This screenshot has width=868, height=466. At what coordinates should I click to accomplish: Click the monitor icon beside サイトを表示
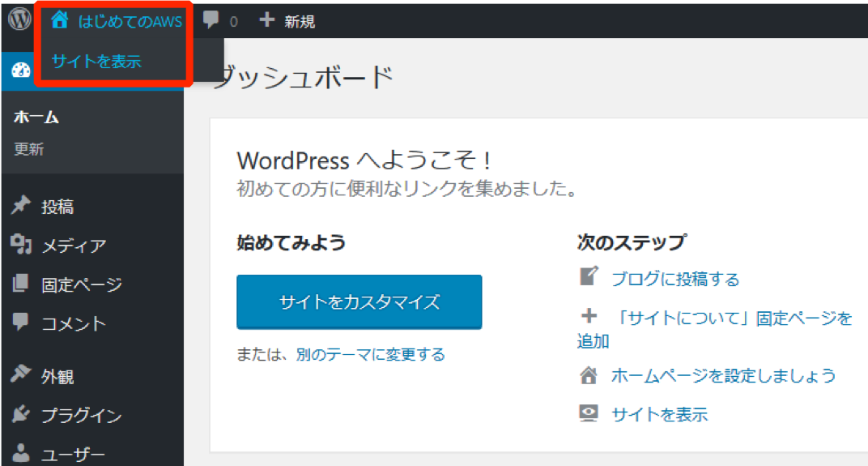(589, 413)
